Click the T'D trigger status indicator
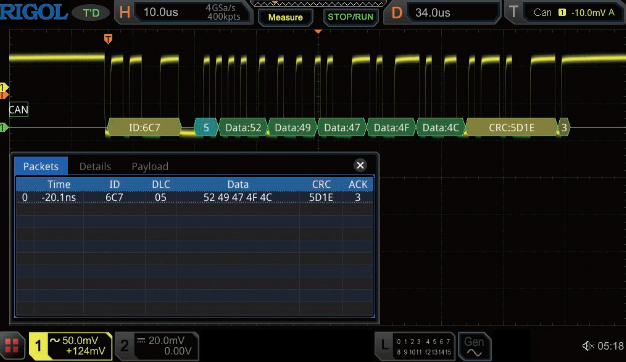 click(91, 13)
